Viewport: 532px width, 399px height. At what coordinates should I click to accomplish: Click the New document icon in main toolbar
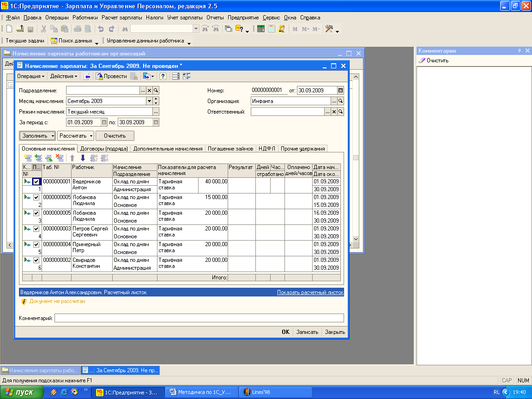coord(9,29)
